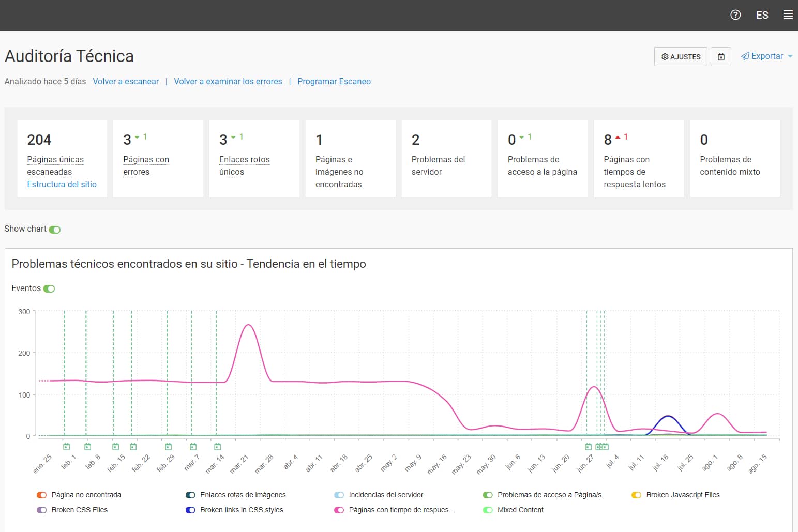Open Problemas de acceso a la página card
Image resolution: width=798 pixels, height=532 pixels.
543,159
